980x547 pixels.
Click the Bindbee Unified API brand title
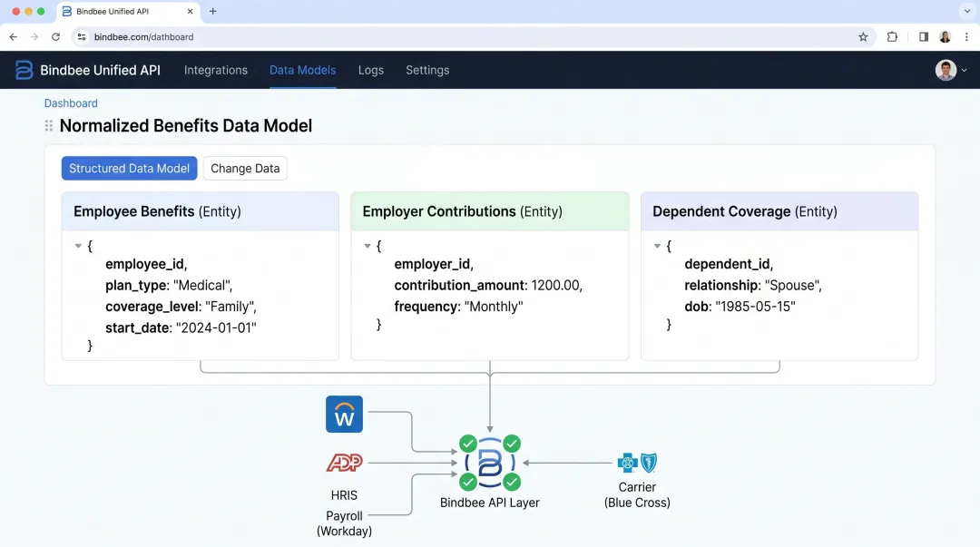coord(100,70)
